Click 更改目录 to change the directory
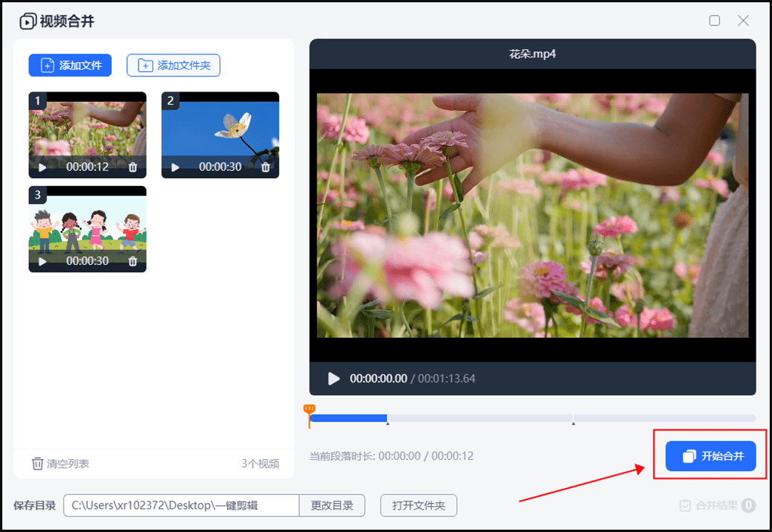The height and width of the screenshot is (532, 772). coord(332,505)
